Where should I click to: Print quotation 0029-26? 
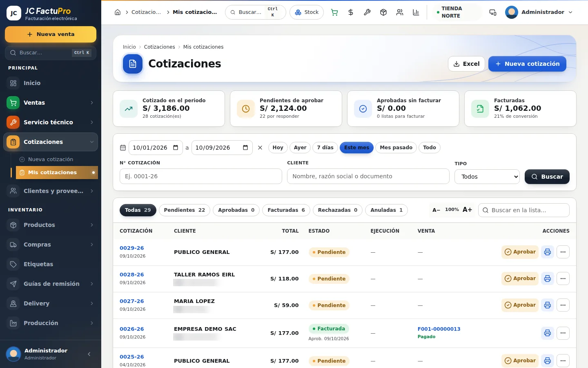point(548,252)
